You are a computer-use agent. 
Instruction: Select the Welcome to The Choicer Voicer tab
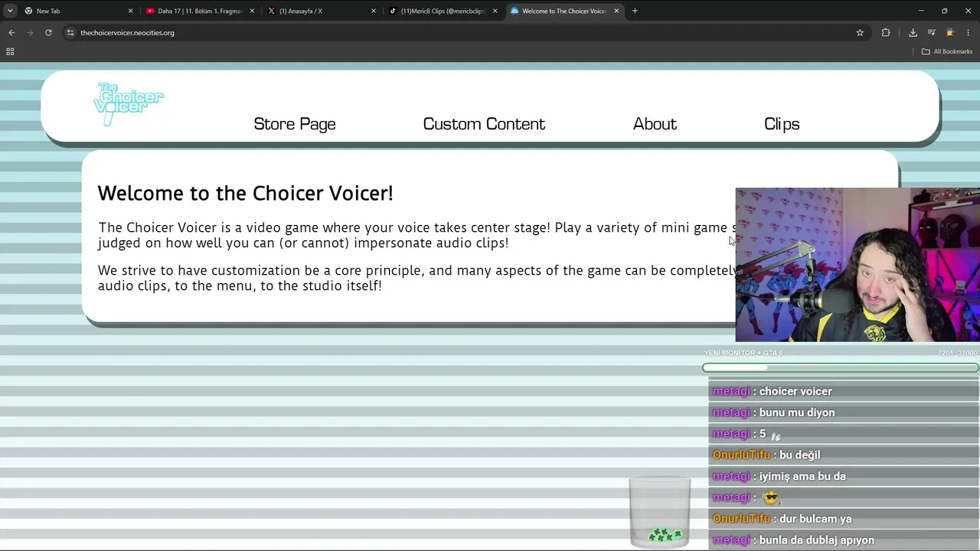pos(564,11)
